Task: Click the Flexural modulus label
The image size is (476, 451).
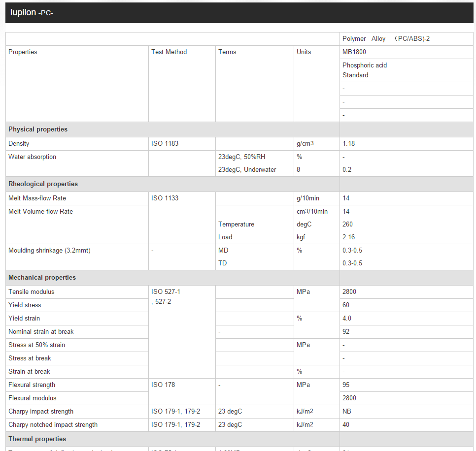Action: [x=33, y=398]
